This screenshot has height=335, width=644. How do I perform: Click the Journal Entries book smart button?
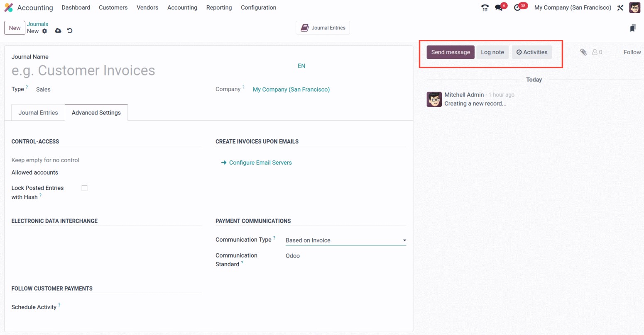323,28
